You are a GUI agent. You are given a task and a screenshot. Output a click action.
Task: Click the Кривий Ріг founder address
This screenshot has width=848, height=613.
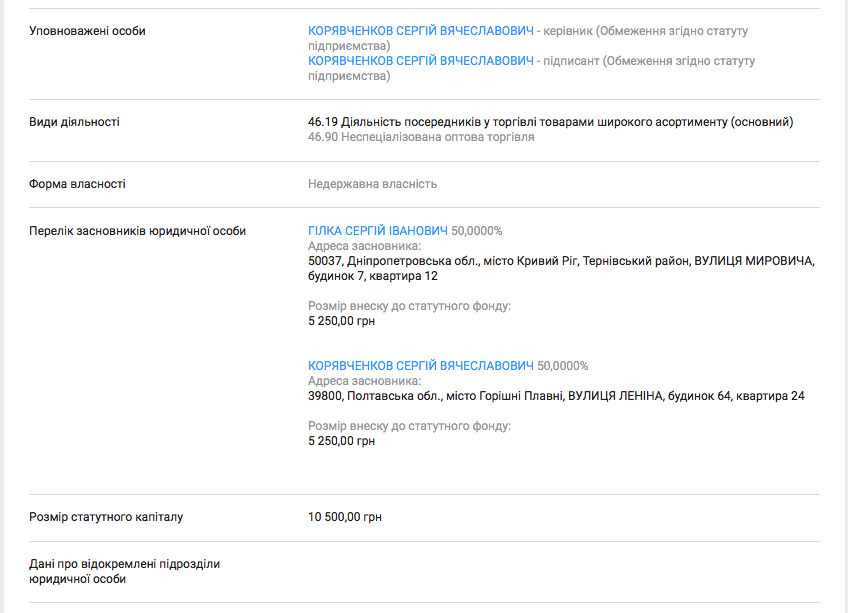pos(561,268)
